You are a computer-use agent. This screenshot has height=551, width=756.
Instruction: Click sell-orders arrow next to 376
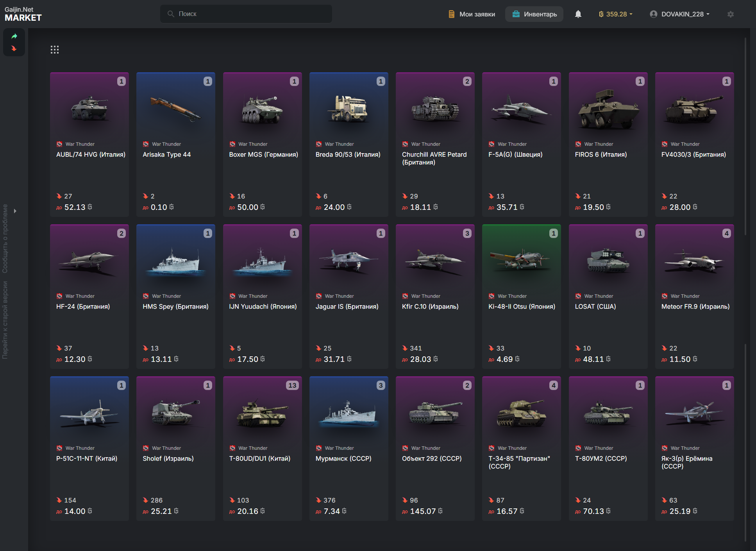tap(318, 500)
